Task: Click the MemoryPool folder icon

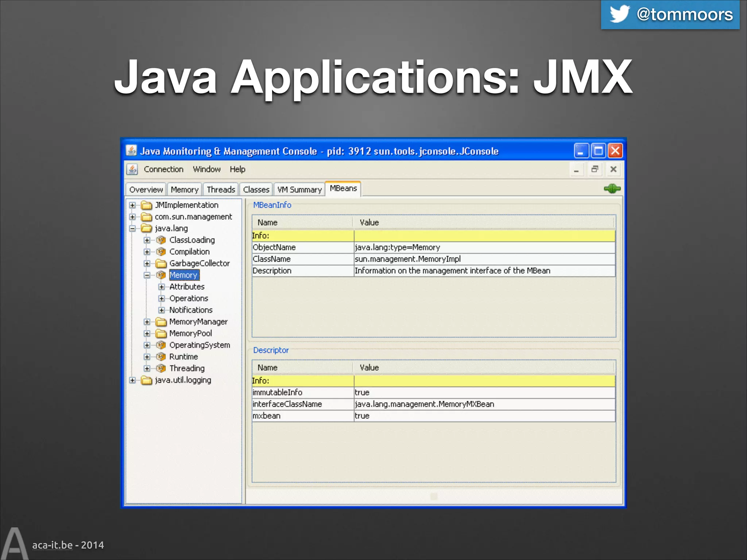Action: 161,334
